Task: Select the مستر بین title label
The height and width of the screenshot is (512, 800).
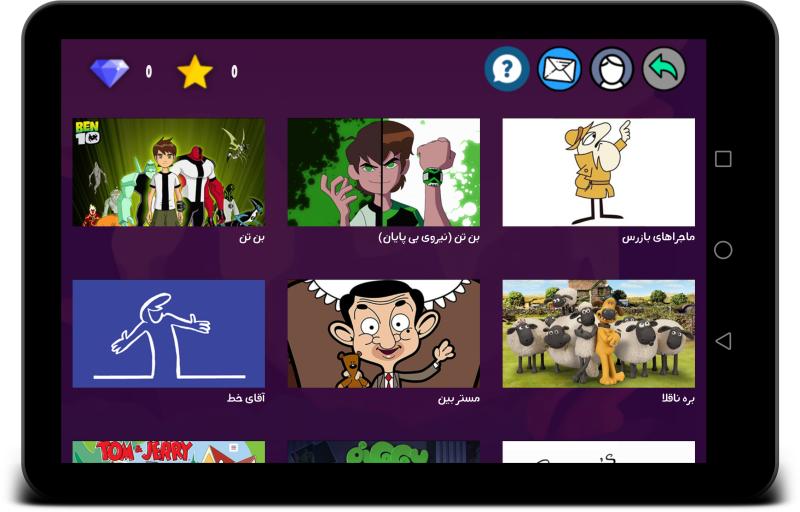Action: 459,398
